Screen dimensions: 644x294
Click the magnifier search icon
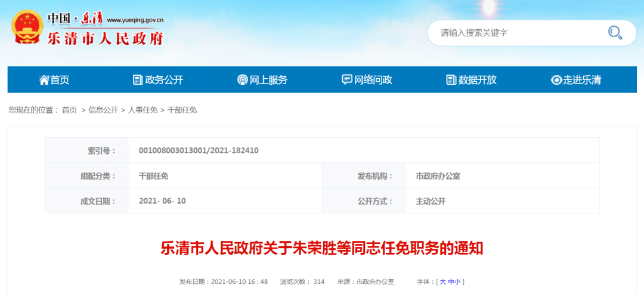tap(614, 33)
